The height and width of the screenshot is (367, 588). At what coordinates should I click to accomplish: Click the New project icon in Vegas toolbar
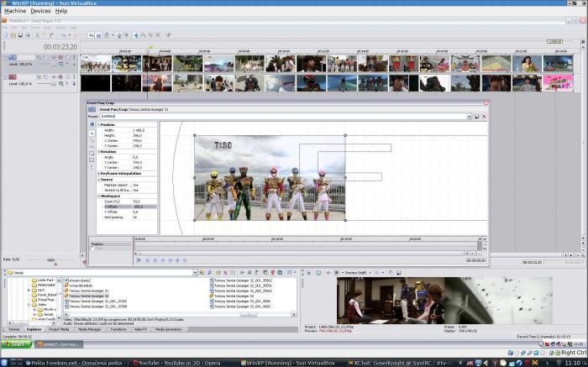point(5,35)
